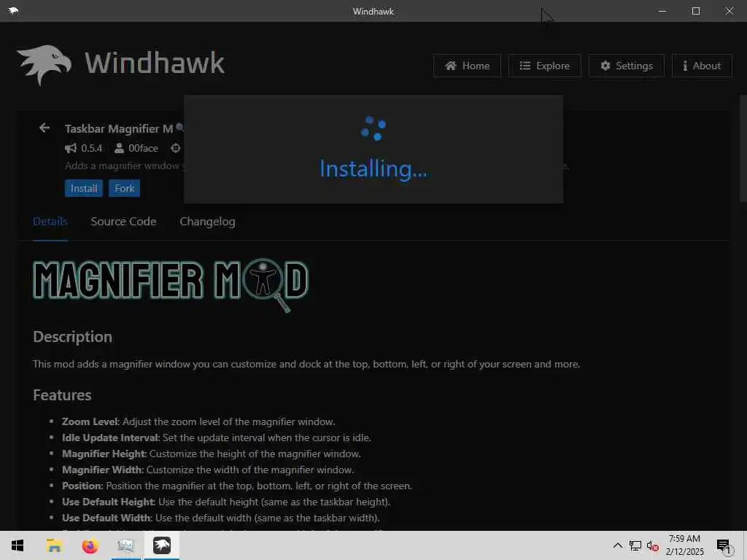Click the 'Use Default Width' feature line
The height and width of the screenshot is (560, 747).
click(220, 518)
